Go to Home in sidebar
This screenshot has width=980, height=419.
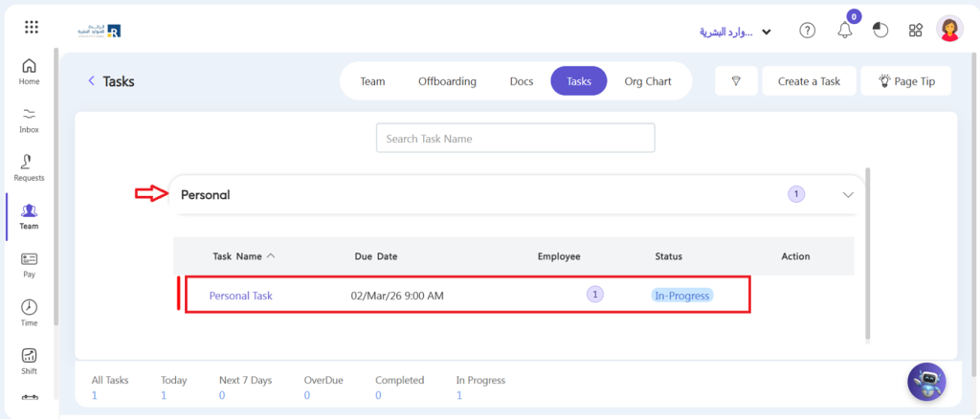pyautogui.click(x=29, y=72)
